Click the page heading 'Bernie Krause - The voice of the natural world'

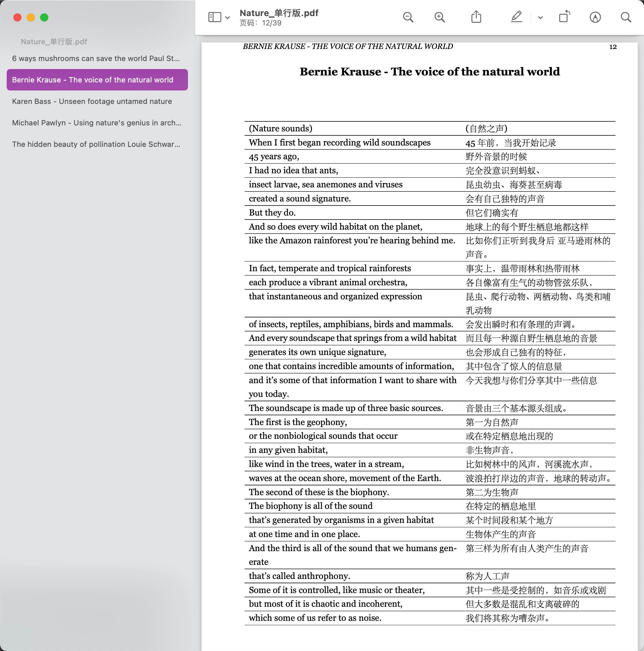pos(430,71)
